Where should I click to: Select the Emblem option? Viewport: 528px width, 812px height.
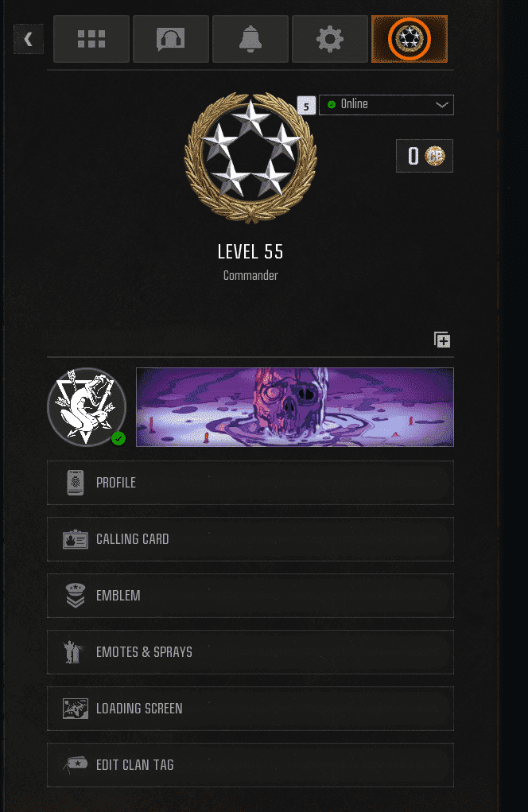tap(250, 596)
